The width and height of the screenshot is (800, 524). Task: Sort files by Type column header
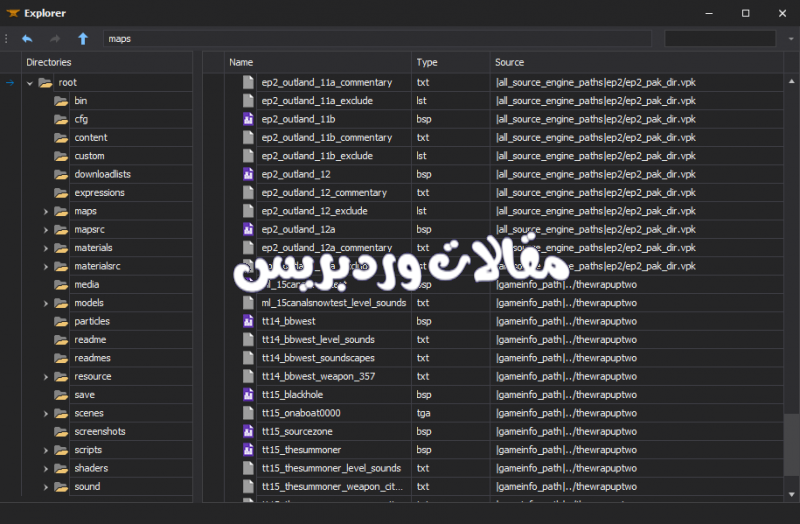pos(450,62)
